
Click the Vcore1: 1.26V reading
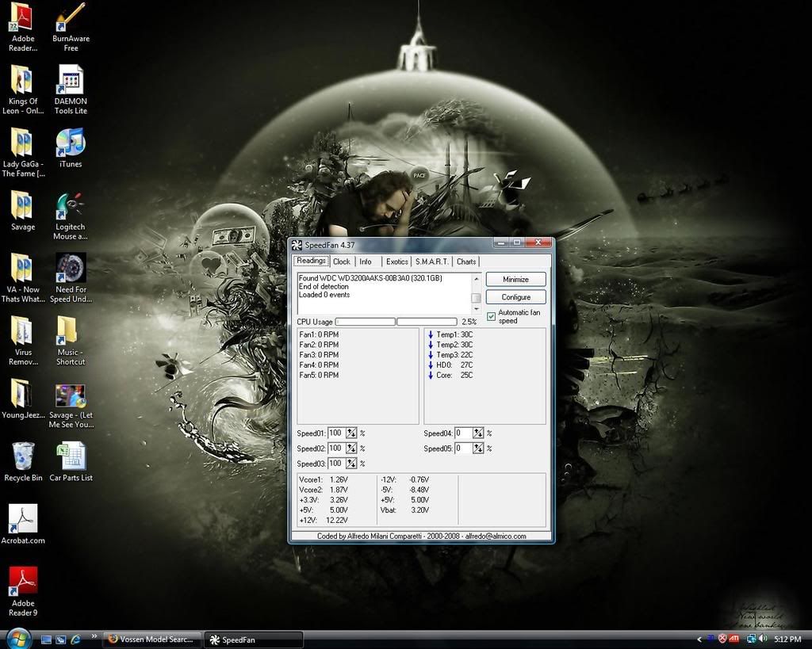pos(324,479)
